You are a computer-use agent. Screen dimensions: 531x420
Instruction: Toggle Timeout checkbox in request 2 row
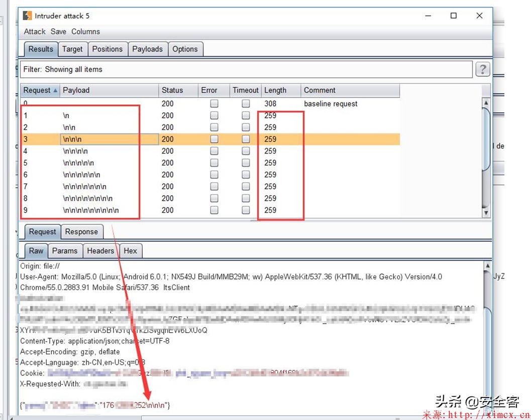246,127
